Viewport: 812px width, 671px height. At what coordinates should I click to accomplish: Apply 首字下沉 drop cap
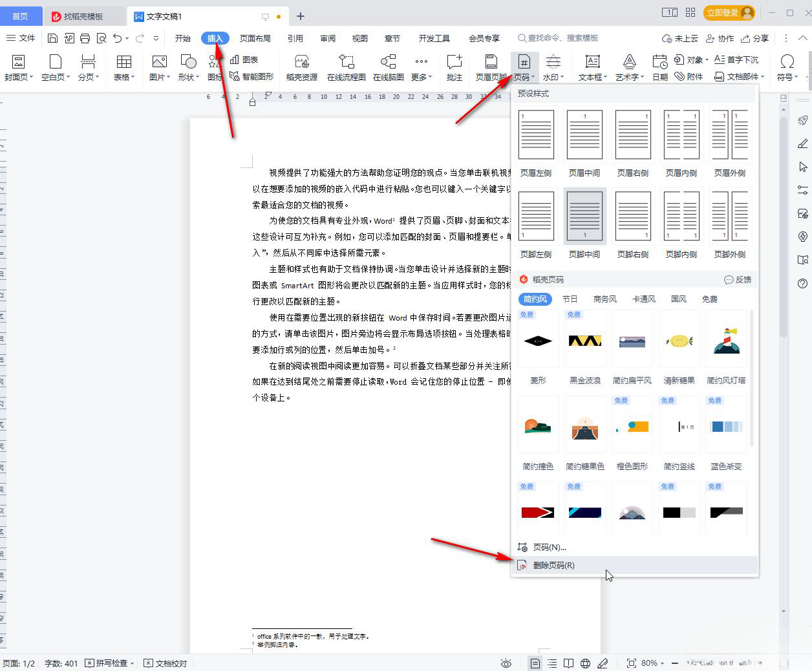coord(736,59)
